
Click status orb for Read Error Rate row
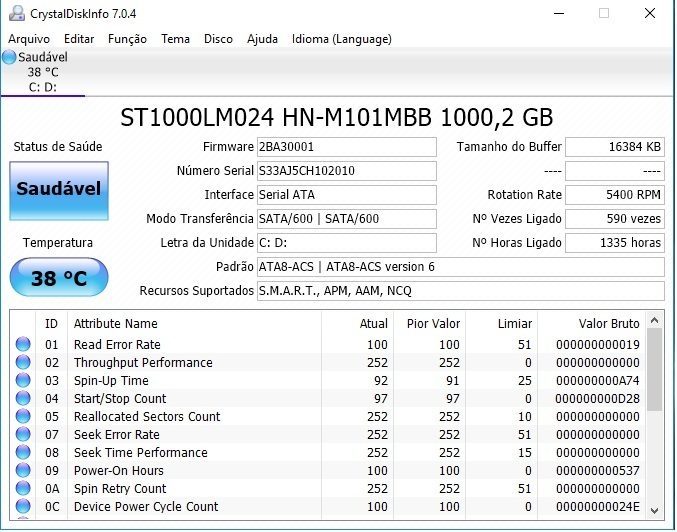(x=23, y=344)
